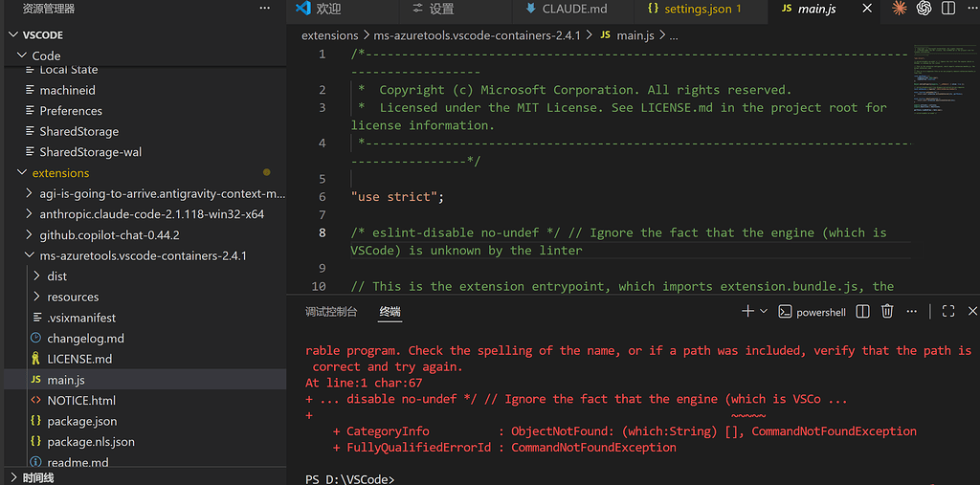The width and height of the screenshot is (980, 485).
Task: Click package.json braces icon
Action: click(x=35, y=421)
